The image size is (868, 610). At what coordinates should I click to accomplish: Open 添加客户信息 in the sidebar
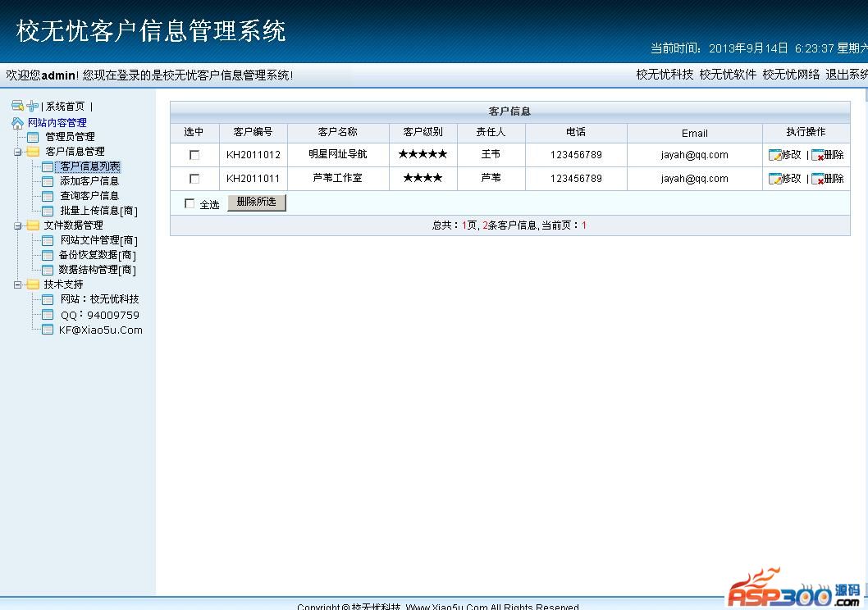[89, 181]
